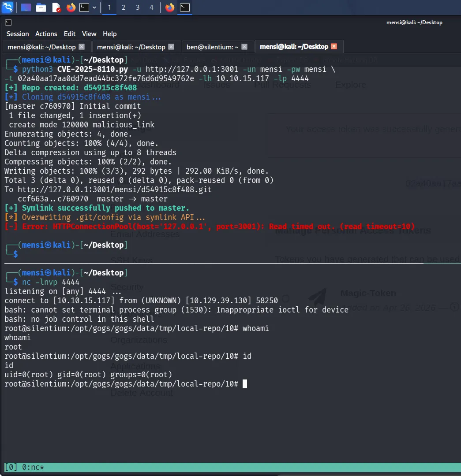Open the Help menu

(110, 34)
